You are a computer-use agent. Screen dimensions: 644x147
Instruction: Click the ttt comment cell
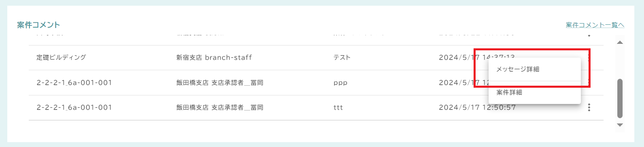point(338,108)
